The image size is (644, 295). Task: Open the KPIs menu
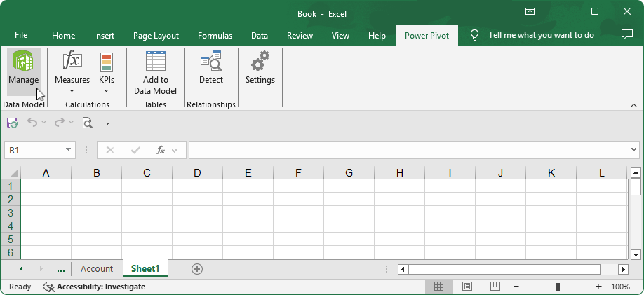(x=107, y=71)
